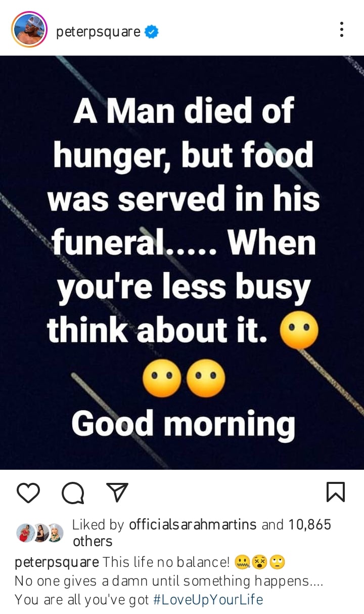Open officialsarahmartins profile link
364x614 pixels.
[193, 525]
